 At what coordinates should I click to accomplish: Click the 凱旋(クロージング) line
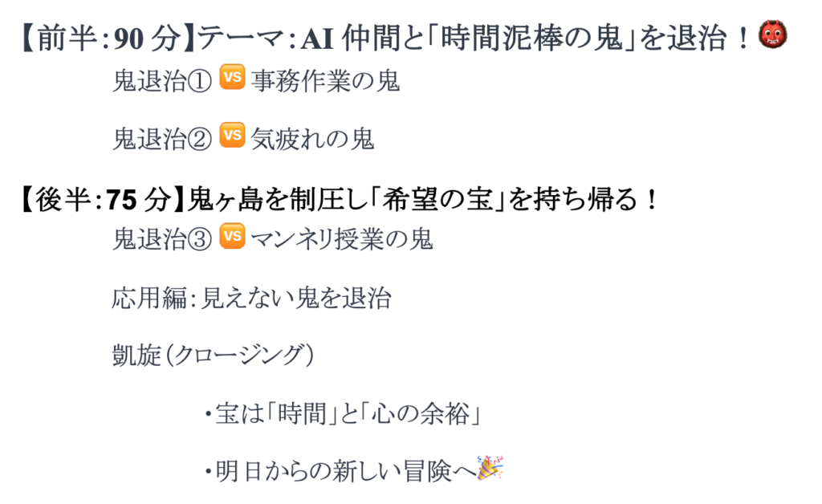(x=213, y=356)
